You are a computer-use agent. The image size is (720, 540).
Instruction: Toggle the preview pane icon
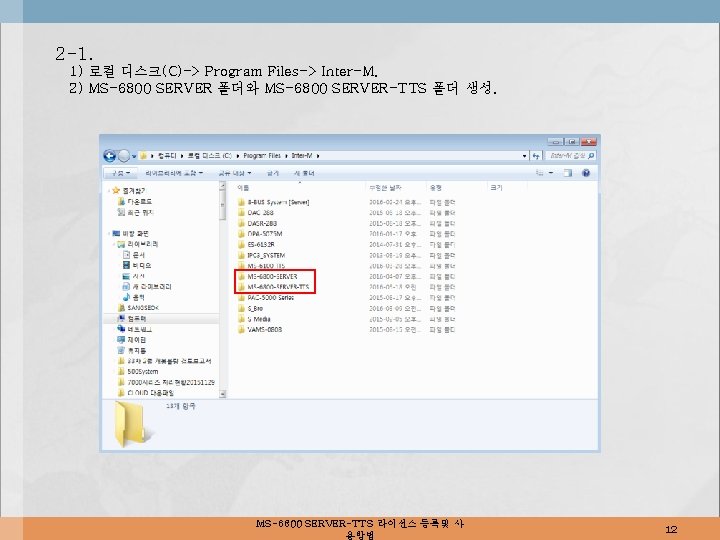coord(568,173)
